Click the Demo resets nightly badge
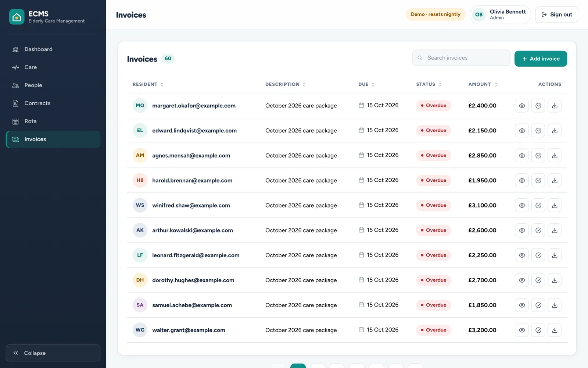Viewport: 588px width, 368px height. [x=435, y=14]
